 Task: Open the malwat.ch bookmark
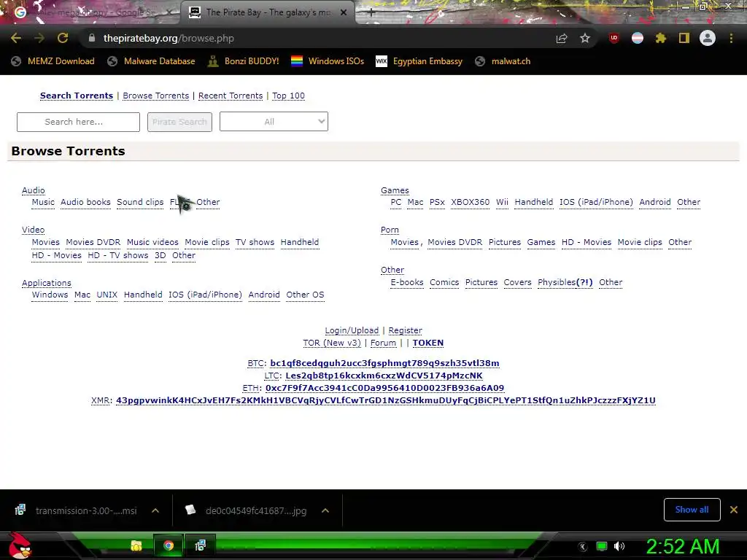[503, 61]
